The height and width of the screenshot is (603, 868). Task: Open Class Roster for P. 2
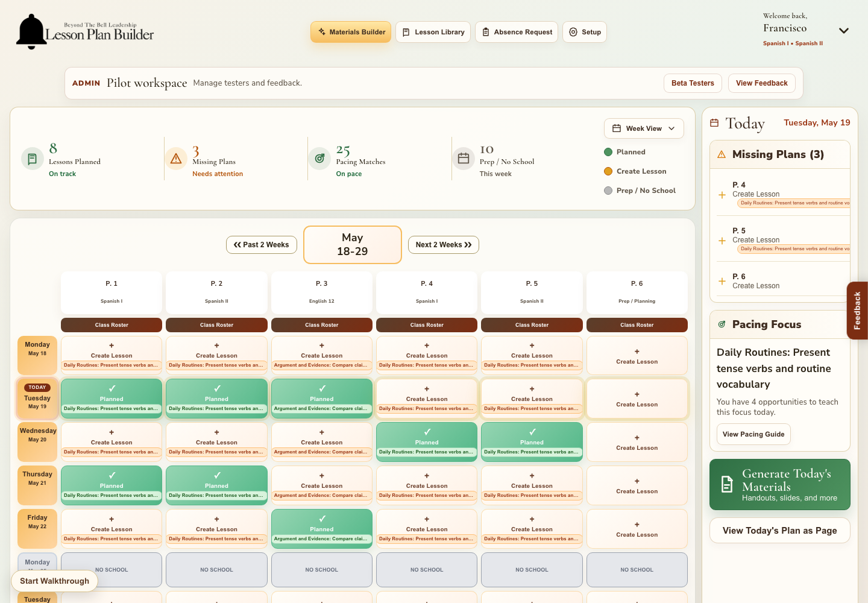point(216,325)
